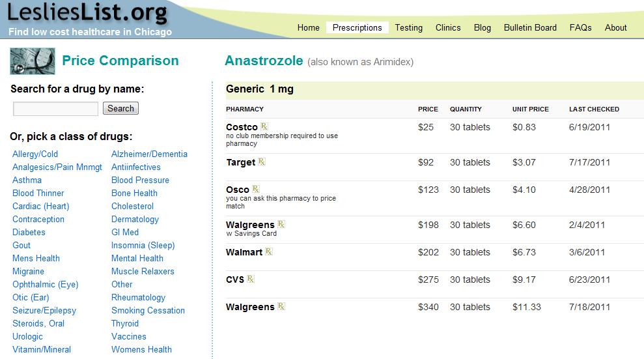Select the Blood Thinner class
The image size is (644, 359).
(38, 193)
